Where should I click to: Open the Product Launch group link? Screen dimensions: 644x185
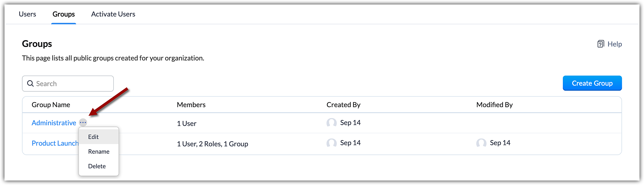(55, 143)
